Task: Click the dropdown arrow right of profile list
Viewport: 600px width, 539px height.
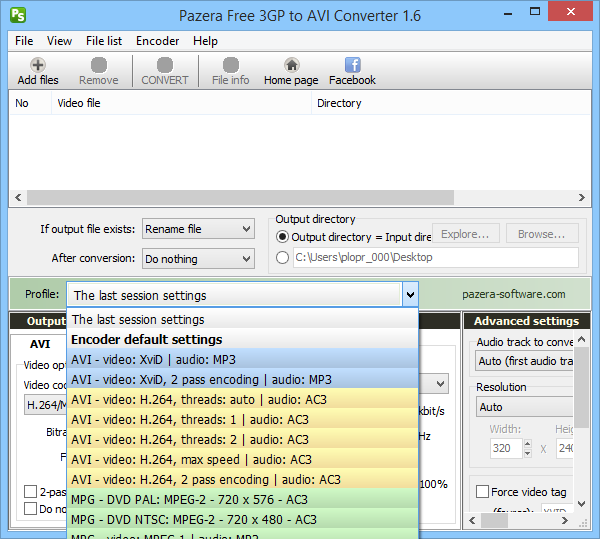Action: click(x=440, y=384)
